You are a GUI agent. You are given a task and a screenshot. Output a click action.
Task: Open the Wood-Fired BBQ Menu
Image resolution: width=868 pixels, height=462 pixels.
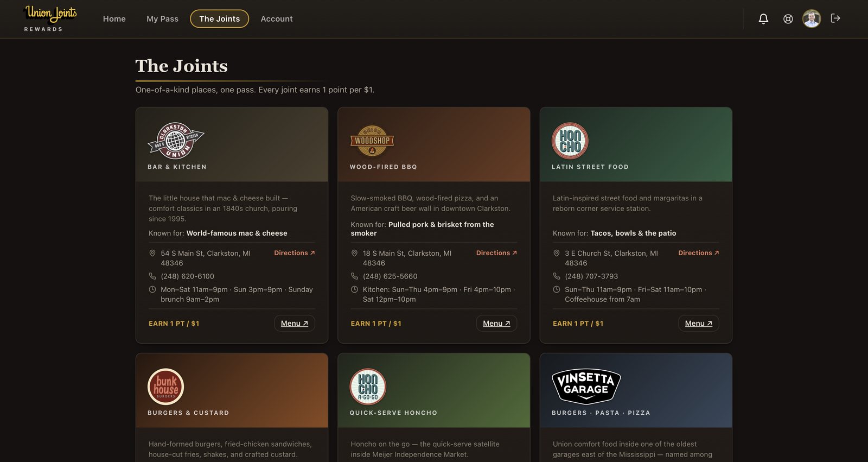(496, 324)
